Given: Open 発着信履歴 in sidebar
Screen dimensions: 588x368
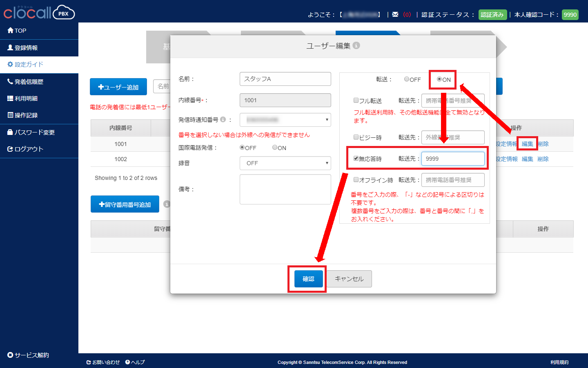Looking at the screenshot, I should (25, 82).
